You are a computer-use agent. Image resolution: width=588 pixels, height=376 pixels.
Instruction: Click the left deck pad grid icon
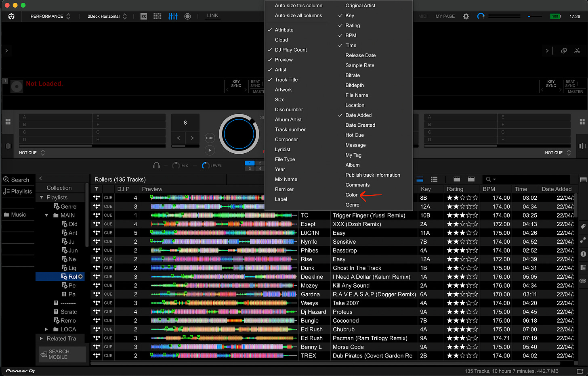coord(8,121)
